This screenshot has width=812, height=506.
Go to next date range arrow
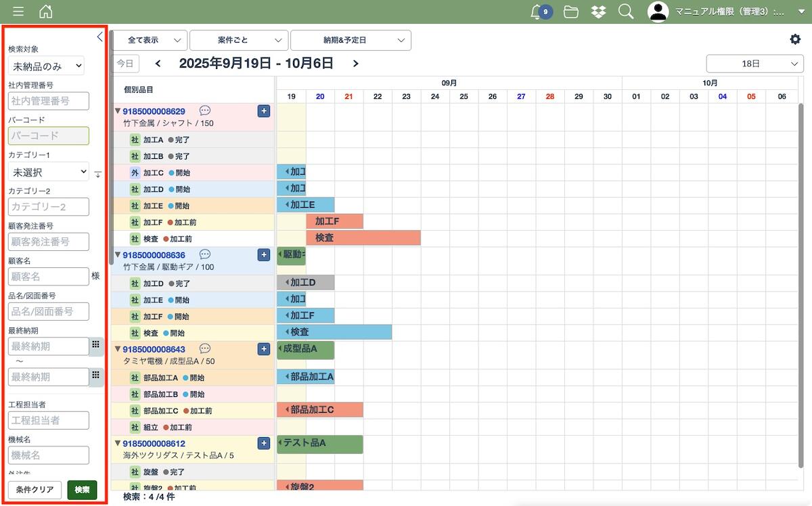pyautogui.click(x=356, y=64)
